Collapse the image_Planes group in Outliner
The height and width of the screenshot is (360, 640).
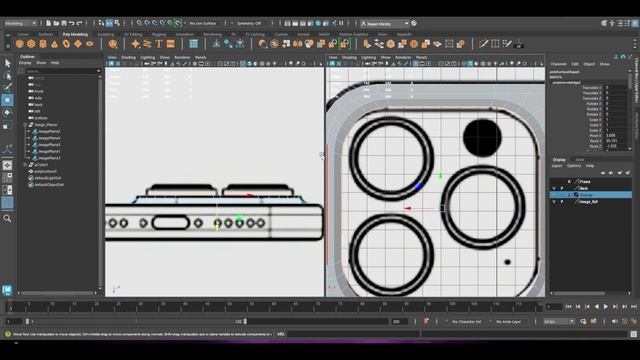point(25,125)
